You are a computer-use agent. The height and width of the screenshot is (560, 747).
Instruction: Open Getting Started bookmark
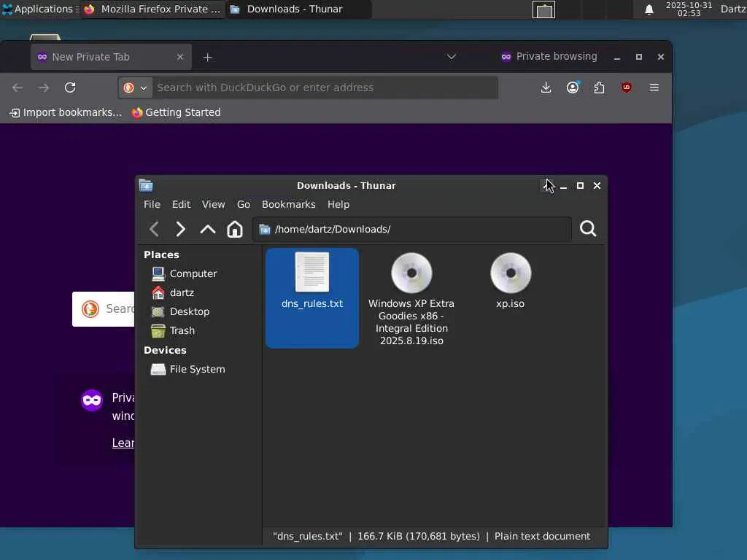pos(177,112)
